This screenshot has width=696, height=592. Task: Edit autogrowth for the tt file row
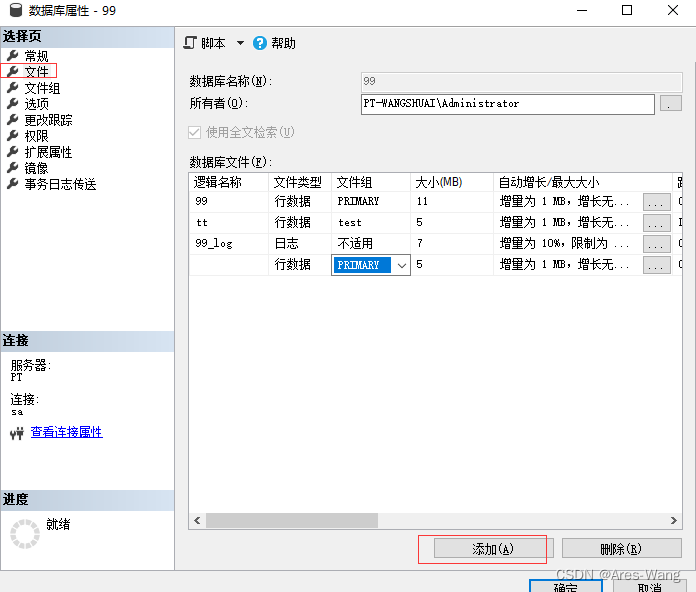(x=656, y=223)
